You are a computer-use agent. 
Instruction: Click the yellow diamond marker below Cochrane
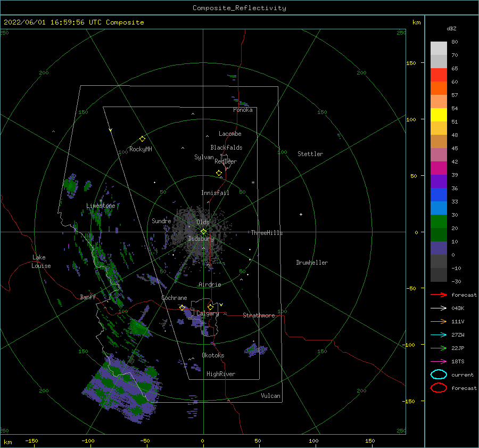[182, 308]
